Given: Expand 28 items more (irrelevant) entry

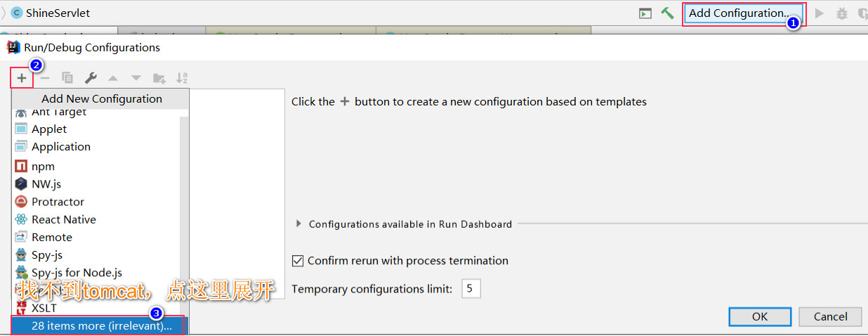Looking at the screenshot, I should tap(98, 326).
